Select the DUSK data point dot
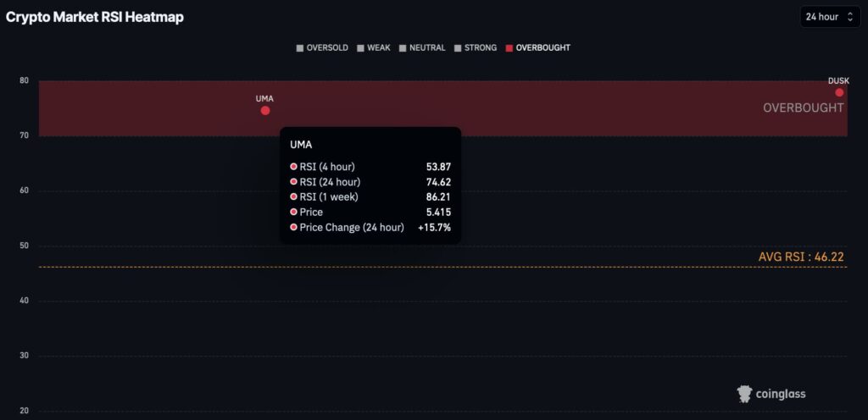 click(x=839, y=92)
